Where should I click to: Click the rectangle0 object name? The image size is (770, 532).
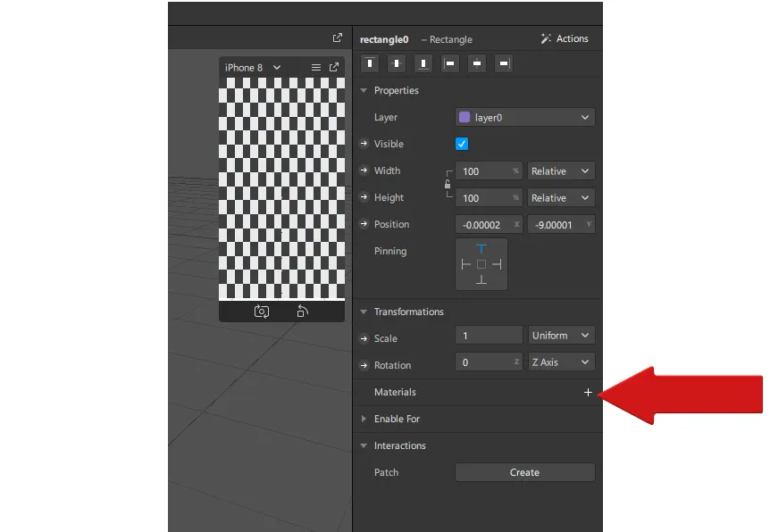click(x=384, y=39)
